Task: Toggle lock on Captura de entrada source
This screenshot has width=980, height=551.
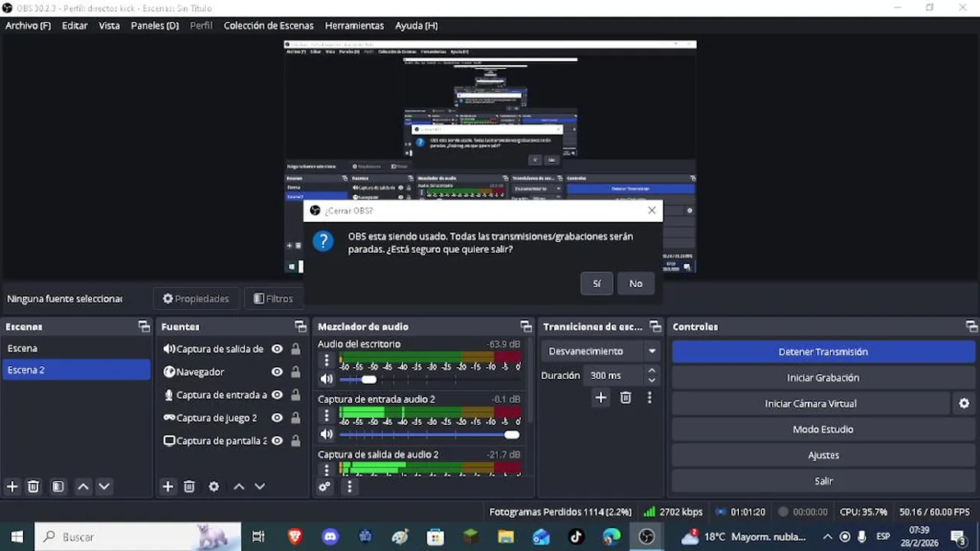Action: 296,395
